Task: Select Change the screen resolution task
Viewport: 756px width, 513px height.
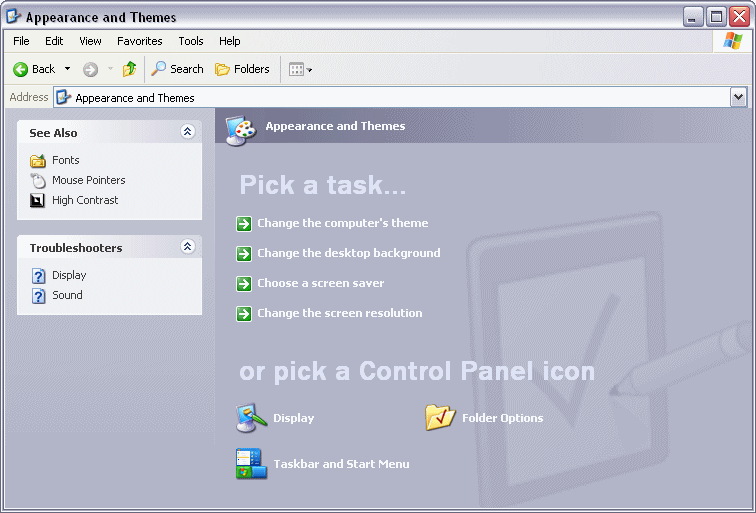Action: (339, 313)
